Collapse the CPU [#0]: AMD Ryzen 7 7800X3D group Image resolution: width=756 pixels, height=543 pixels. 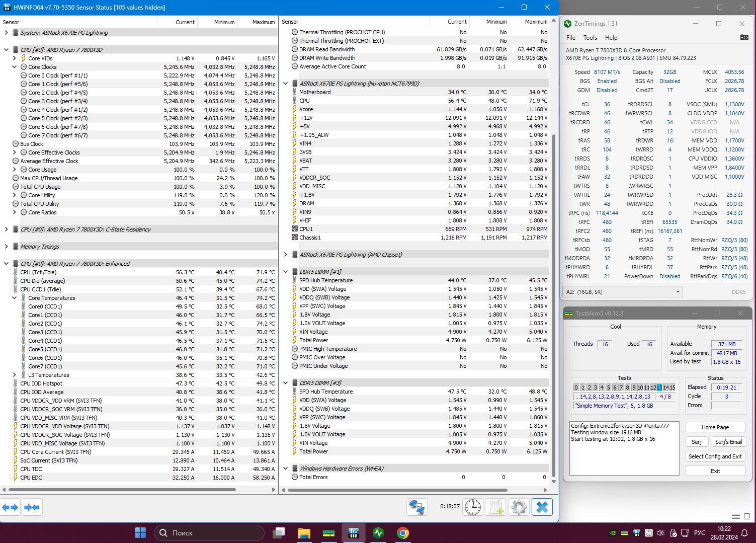pos(6,50)
